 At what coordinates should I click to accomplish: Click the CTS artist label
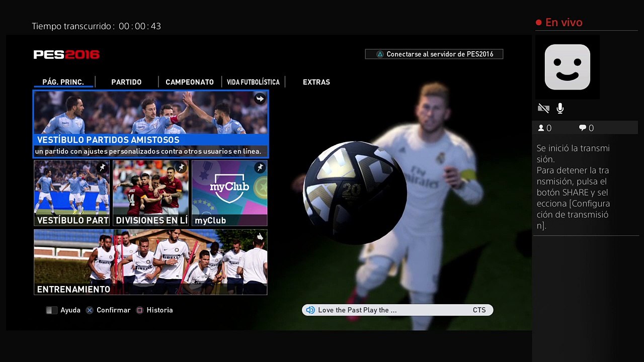[479, 310]
